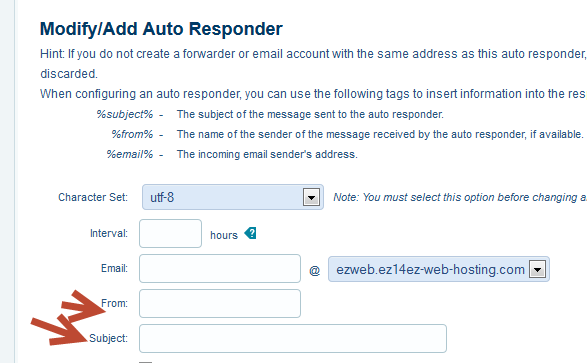Click the Interval label
Screen dimensions: 587x363
pos(109,234)
